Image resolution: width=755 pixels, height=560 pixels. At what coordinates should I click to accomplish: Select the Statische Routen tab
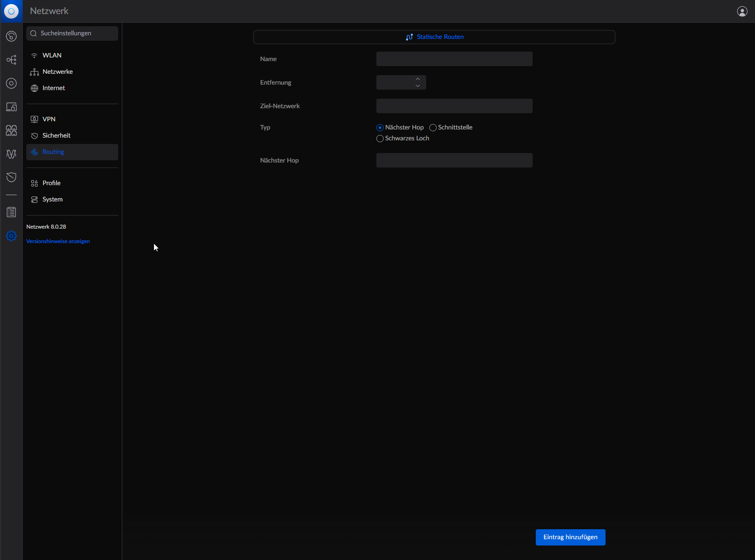434,37
